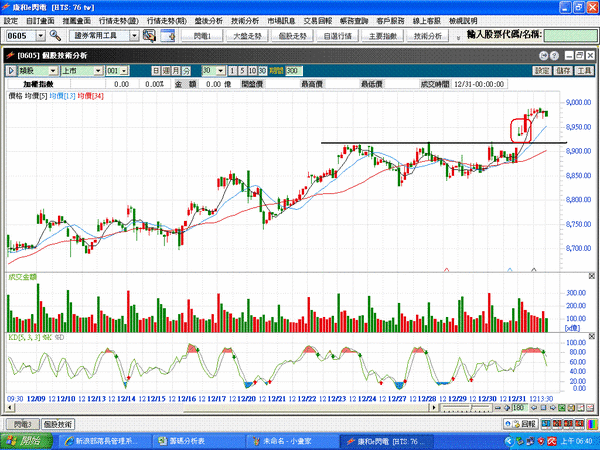Open the 001 code dropdown

tap(124, 71)
